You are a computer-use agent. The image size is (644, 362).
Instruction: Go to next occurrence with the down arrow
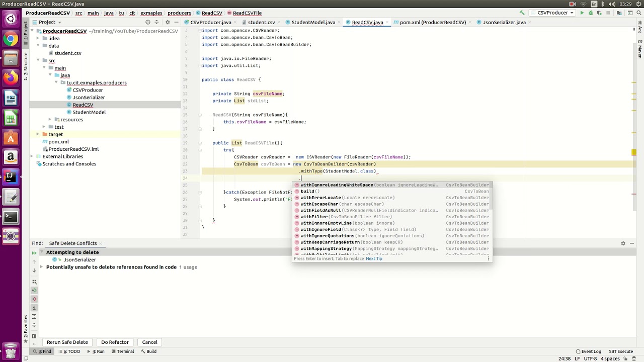pos(34,270)
